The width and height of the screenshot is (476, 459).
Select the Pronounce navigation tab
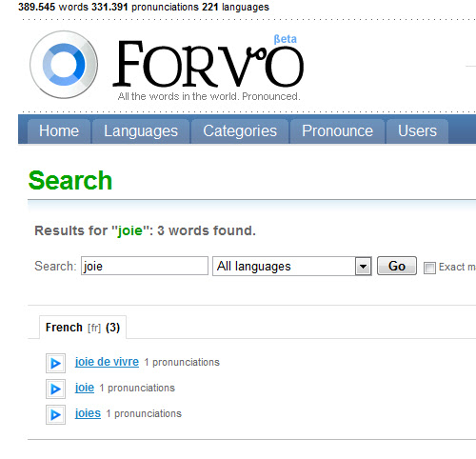[x=337, y=131]
